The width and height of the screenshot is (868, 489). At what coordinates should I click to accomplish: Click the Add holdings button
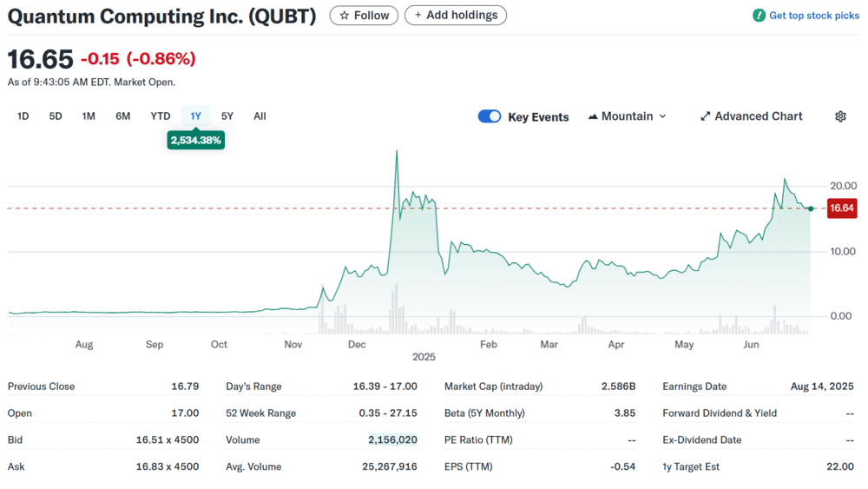(x=456, y=15)
